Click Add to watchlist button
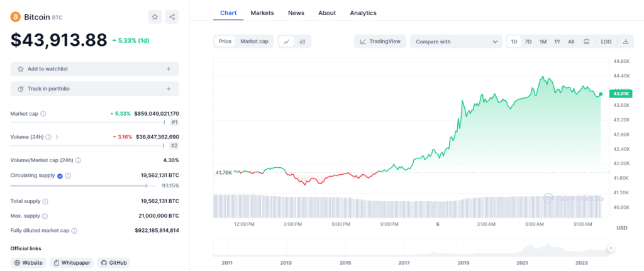This screenshot has width=644, height=271. point(94,69)
